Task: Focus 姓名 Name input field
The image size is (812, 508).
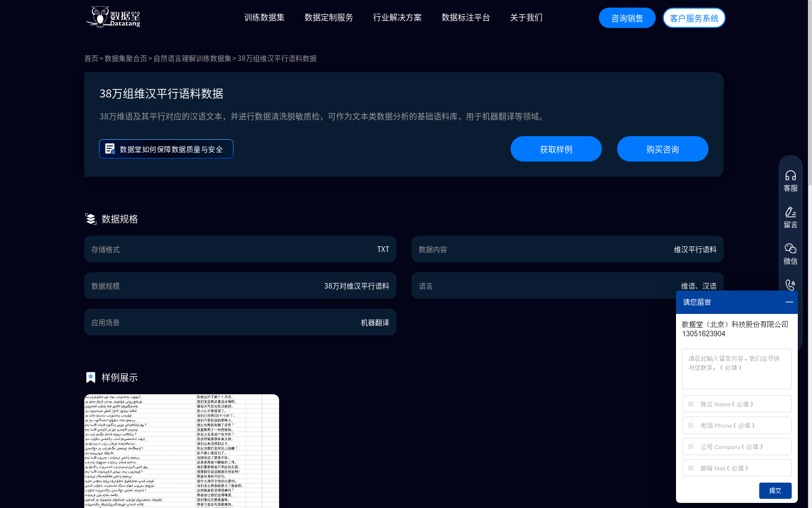Action: coord(737,404)
